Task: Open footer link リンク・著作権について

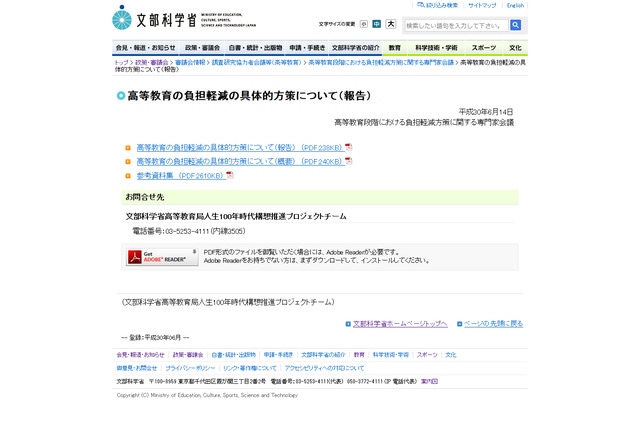Action: click(250, 368)
